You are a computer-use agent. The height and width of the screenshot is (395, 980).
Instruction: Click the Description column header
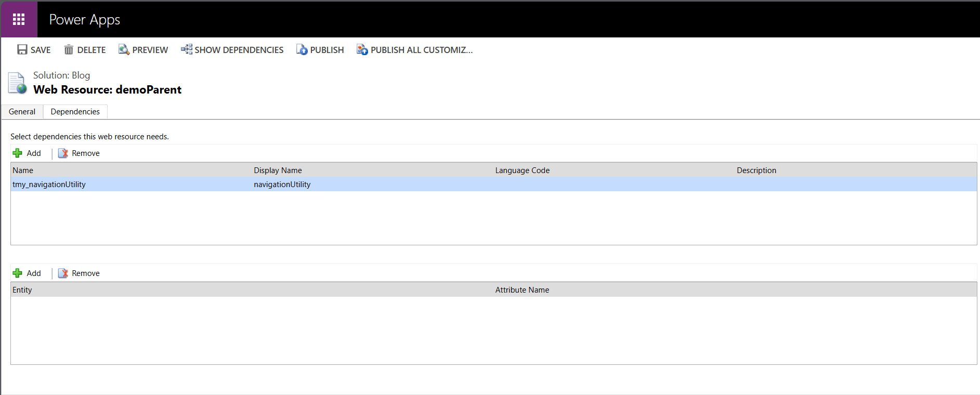click(756, 170)
